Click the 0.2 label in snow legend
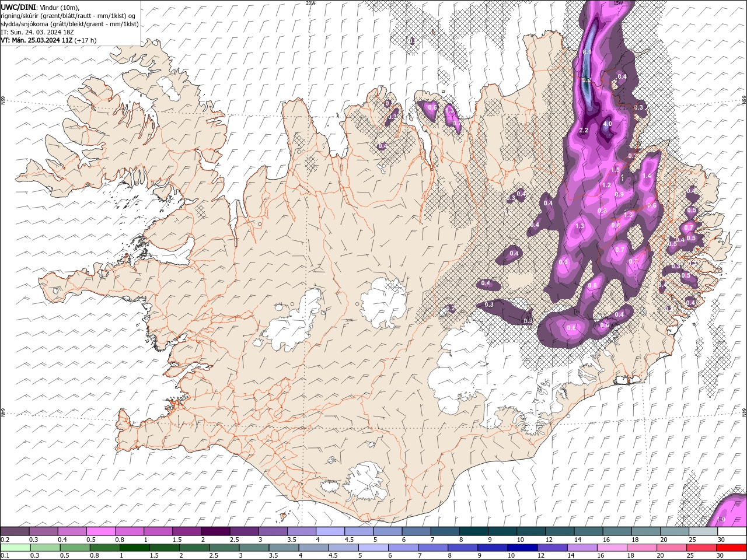 click(5, 540)
